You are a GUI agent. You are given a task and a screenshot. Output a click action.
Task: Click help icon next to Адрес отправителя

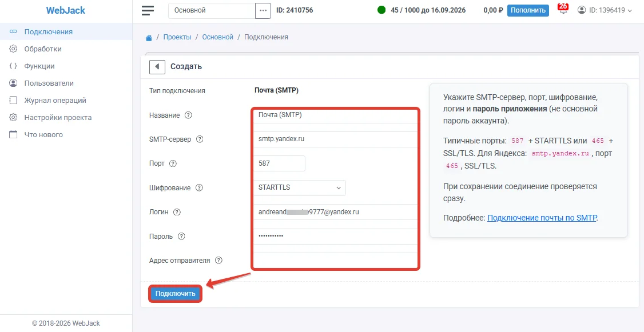click(219, 260)
